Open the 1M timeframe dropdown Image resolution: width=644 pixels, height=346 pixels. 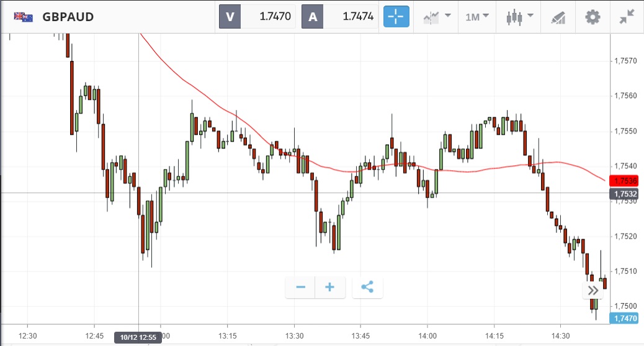click(x=477, y=17)
